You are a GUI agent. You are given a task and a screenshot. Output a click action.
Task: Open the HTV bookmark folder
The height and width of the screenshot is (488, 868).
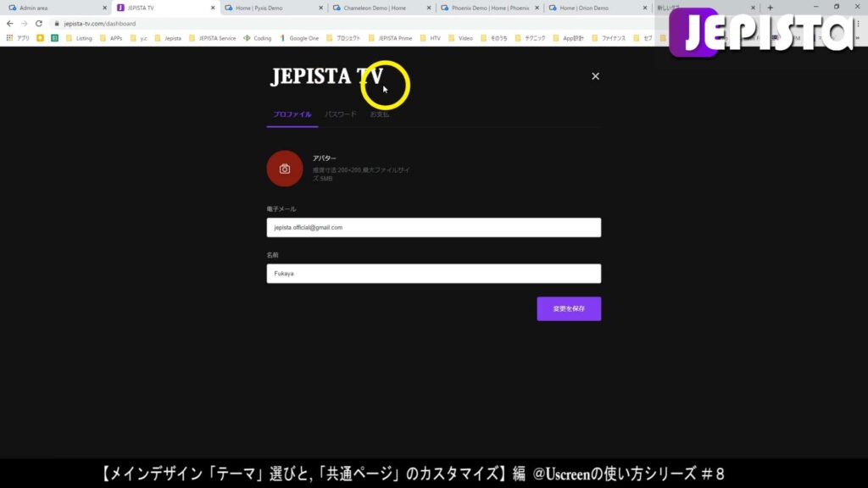click(x=430, y=38)
